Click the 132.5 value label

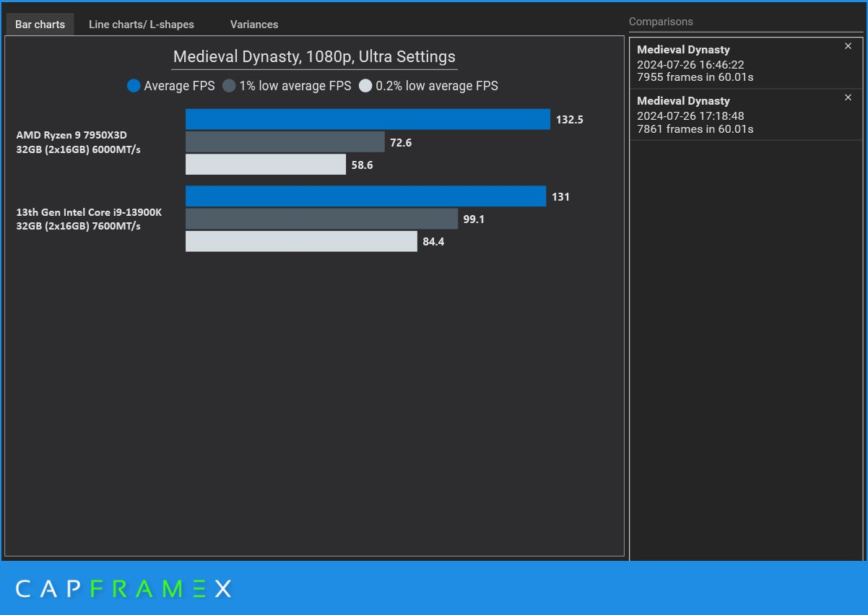pos(570,120)
